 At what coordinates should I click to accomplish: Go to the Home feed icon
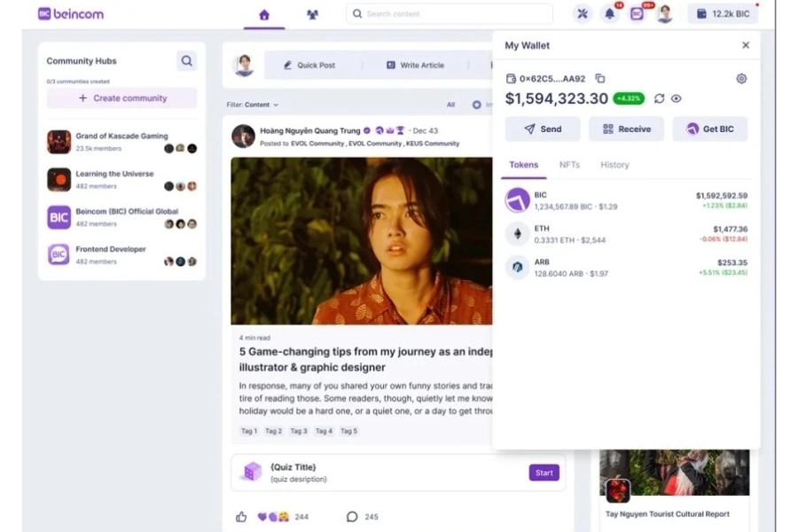point(264,15)
